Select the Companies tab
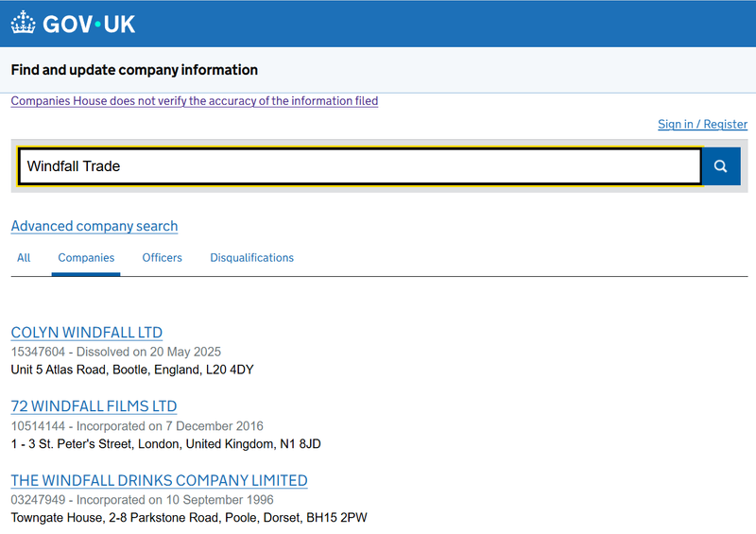The image size is (756, 534). [86, 258]
